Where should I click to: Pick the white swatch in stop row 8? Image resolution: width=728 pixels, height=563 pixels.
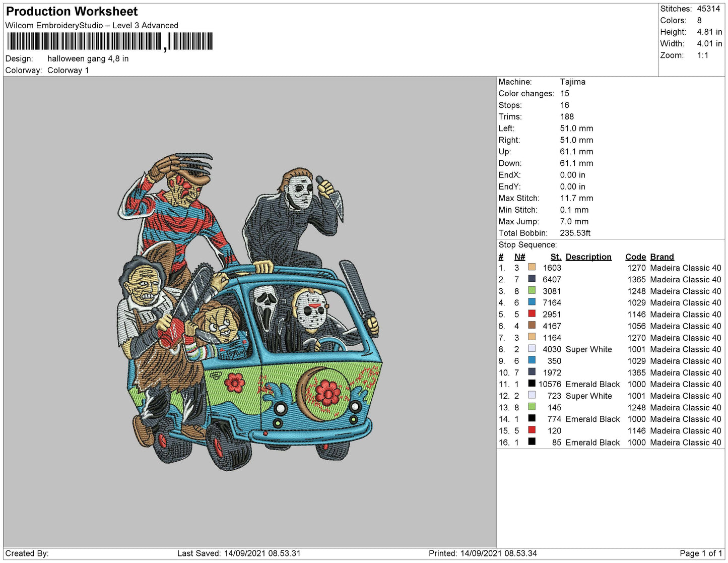pyautogui.click(x=532, y=348)
